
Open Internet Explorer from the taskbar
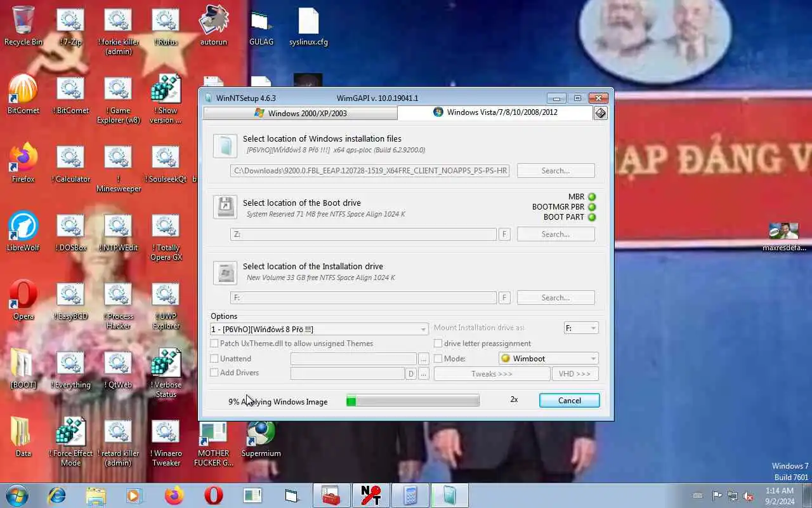point(57,495)
